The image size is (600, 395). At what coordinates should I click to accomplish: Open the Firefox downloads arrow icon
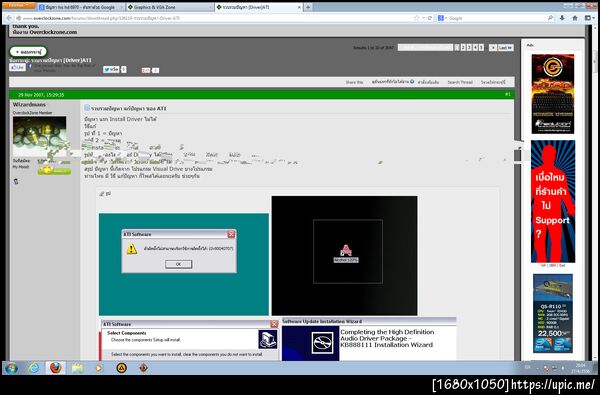[562, 18]
